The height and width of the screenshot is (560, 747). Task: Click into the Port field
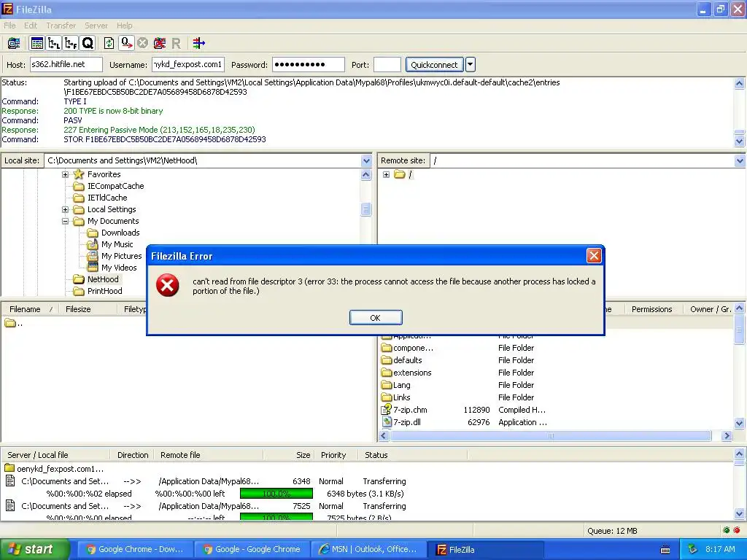pyautogui.click(x=387, y=64)
